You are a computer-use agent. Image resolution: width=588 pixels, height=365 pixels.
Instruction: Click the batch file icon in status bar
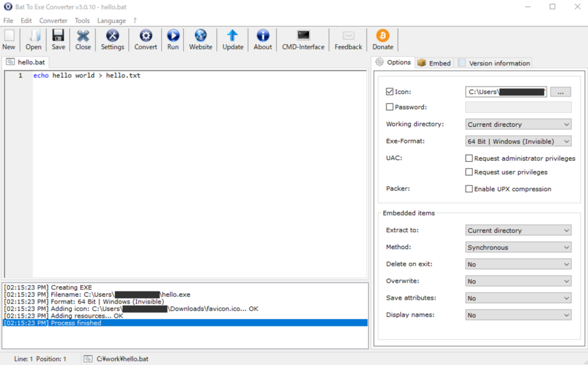point(88,359)
